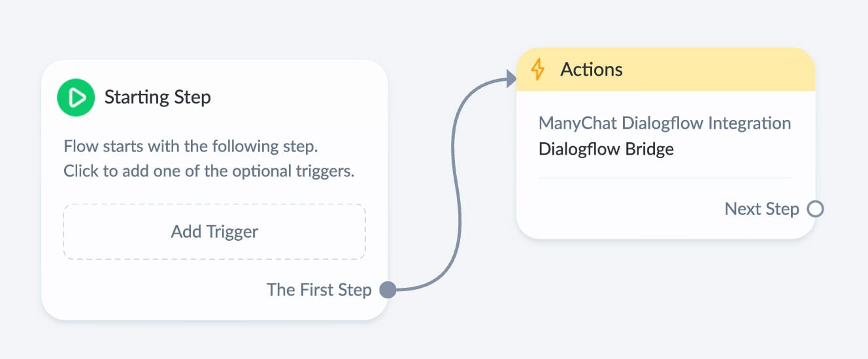Select the Starting Step title
Screen dimensions: 868x359
click(158, 98)
